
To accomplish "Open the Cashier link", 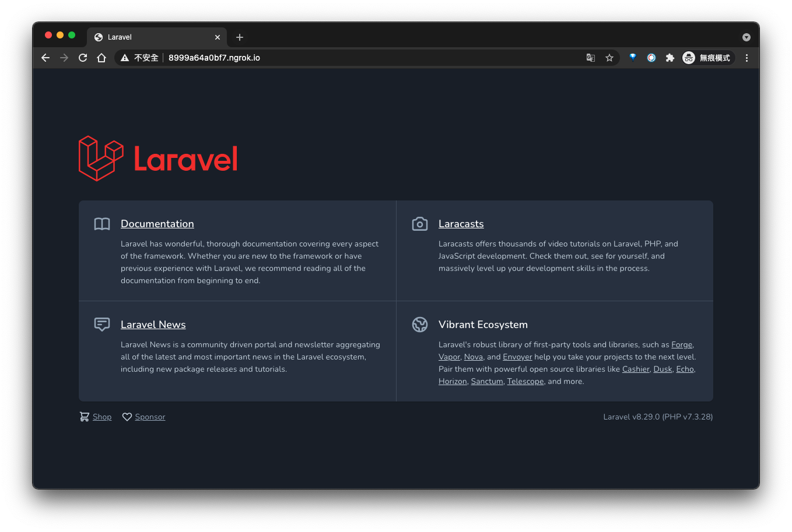I will coord(636,369).
